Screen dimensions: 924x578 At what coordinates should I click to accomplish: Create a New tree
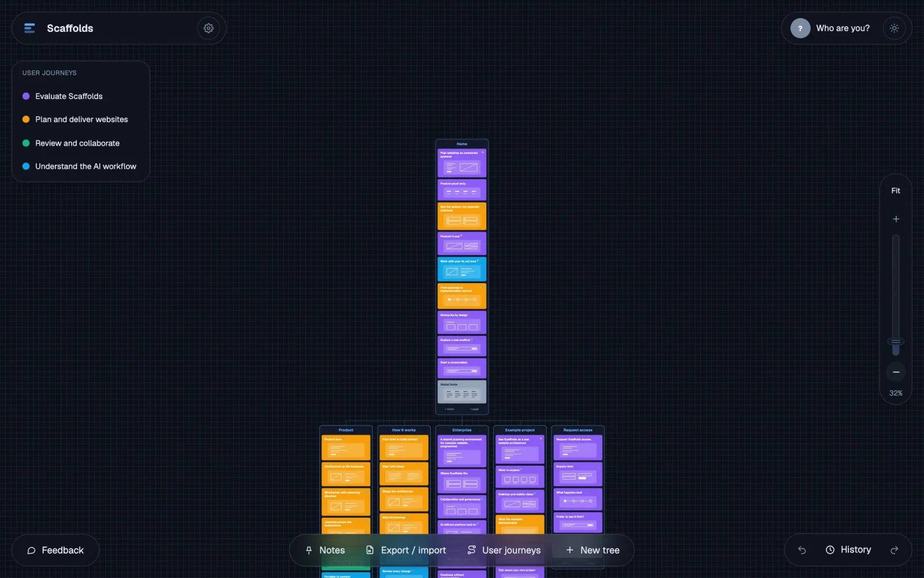coord(593,550)
